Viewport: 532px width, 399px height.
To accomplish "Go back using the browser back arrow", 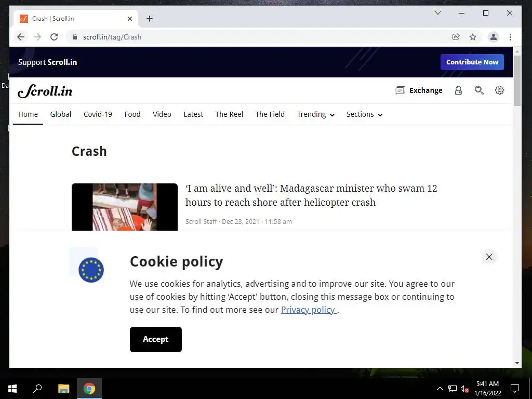I will click(x=21, y=37).
